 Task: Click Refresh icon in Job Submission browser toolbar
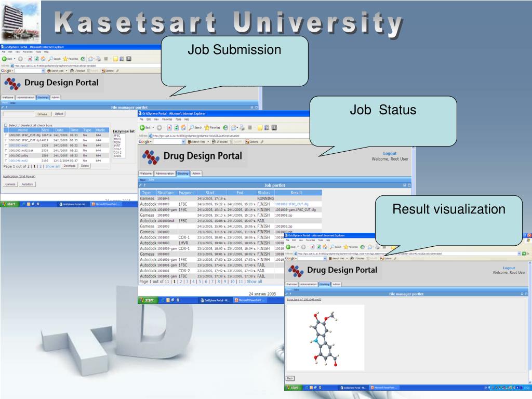point(36,59)
